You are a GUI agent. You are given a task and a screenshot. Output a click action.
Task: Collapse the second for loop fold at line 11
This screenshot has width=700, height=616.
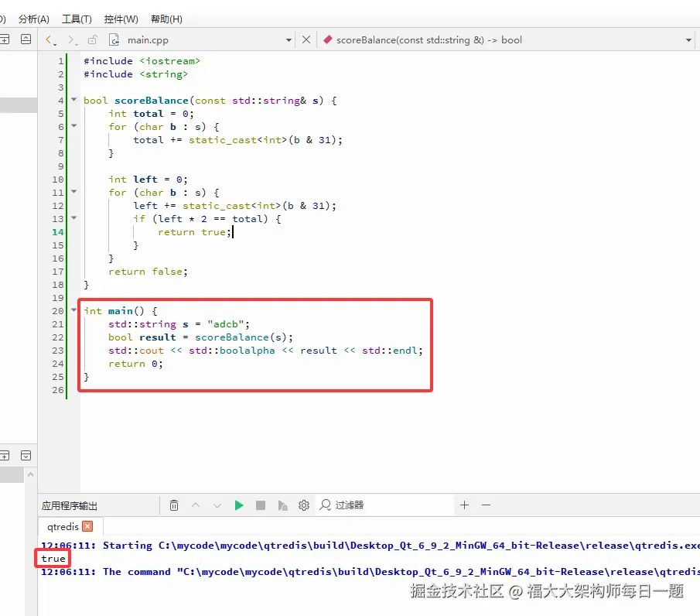click(x=74, y=192)
